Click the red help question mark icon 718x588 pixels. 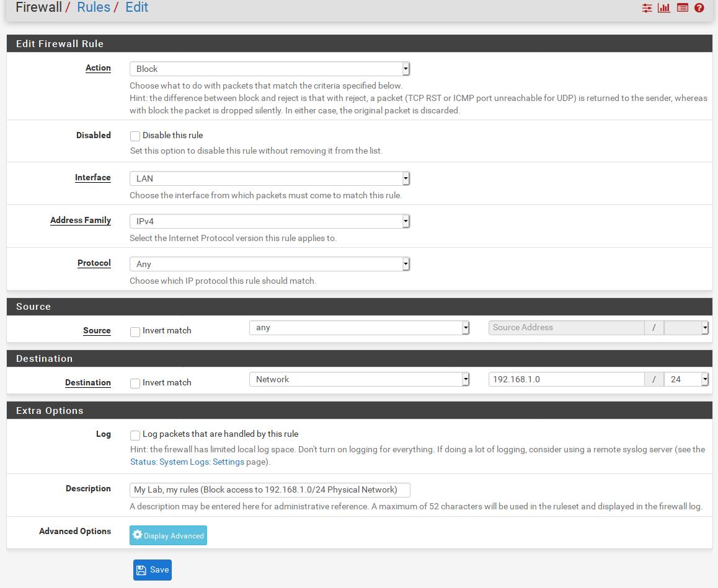click(699, 8)
